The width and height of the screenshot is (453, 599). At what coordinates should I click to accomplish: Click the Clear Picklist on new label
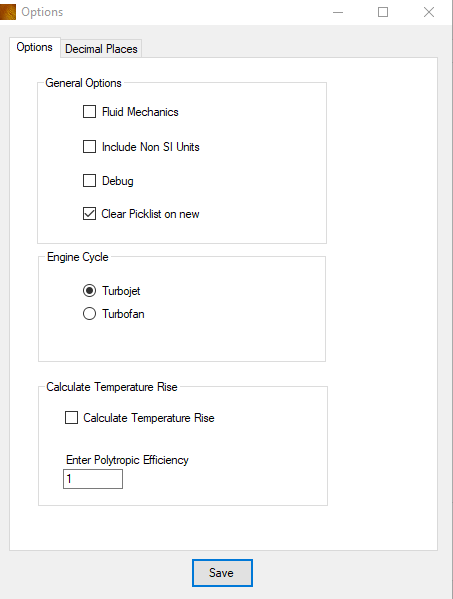point(150,214)
